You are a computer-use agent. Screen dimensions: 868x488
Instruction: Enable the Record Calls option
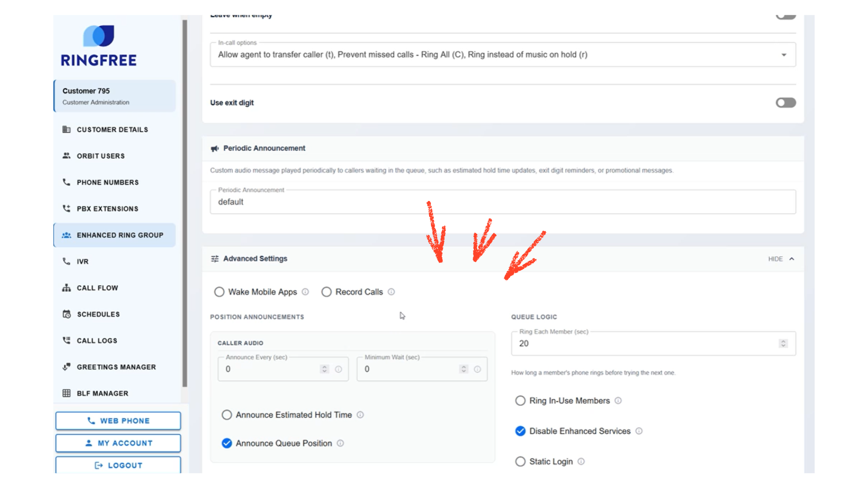[326, 292]
